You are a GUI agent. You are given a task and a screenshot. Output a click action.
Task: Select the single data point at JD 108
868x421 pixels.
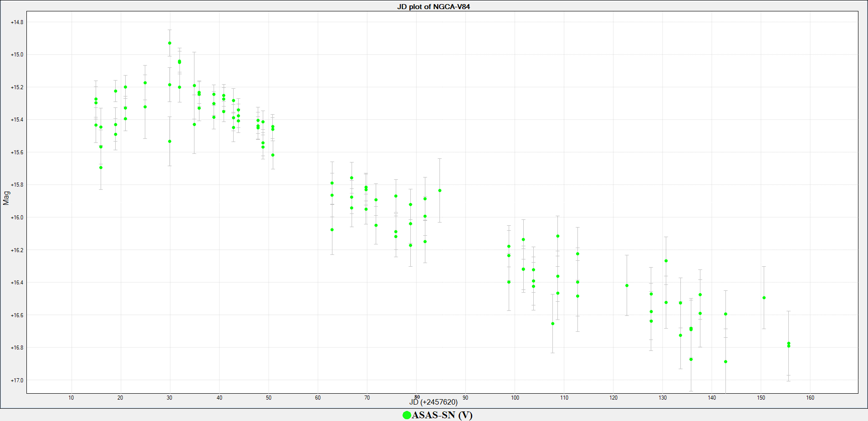tap(553, 324)
